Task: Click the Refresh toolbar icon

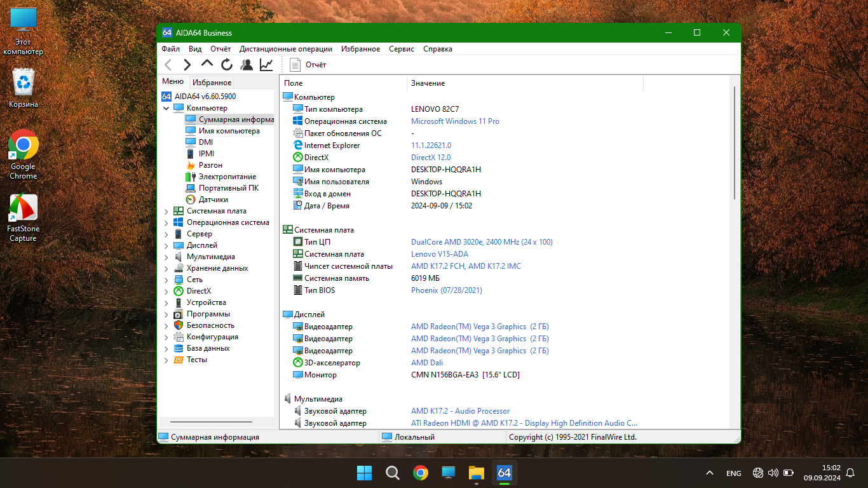Action: click(x=227, y=64)
